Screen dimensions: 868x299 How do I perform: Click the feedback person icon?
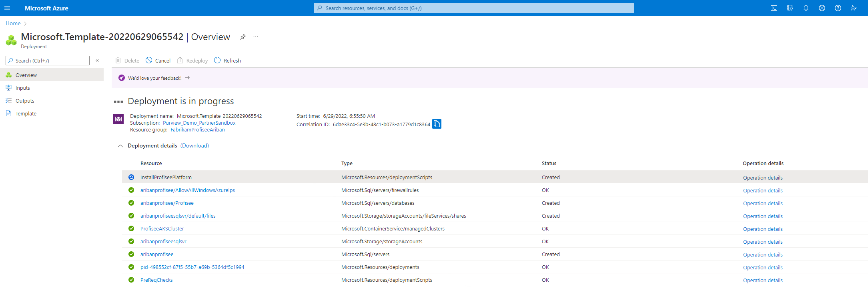[854, 8]
